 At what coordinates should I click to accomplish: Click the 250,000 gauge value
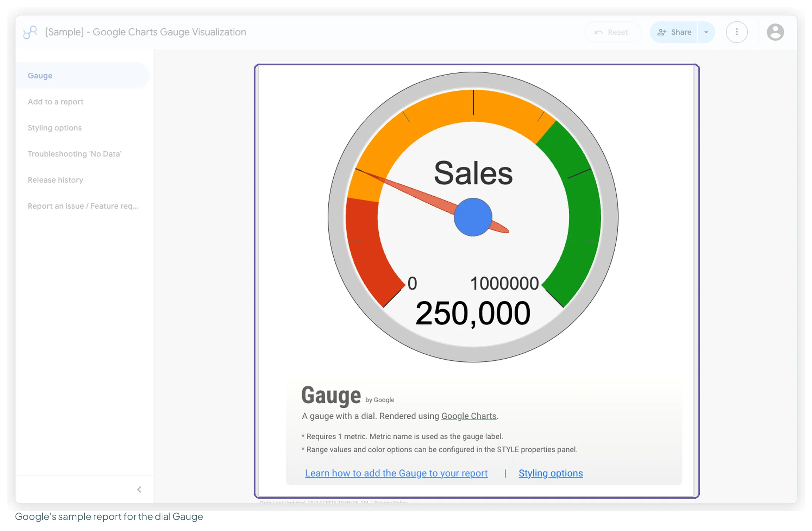pos(473,314)
